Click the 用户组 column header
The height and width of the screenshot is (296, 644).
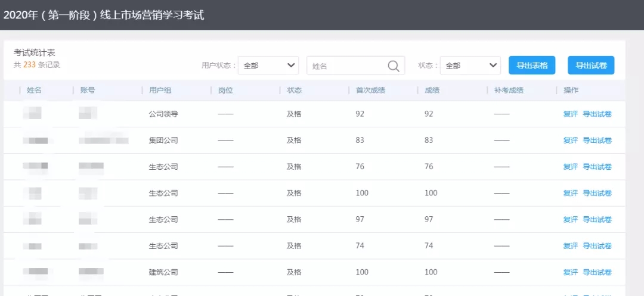[x=160, y=91]
